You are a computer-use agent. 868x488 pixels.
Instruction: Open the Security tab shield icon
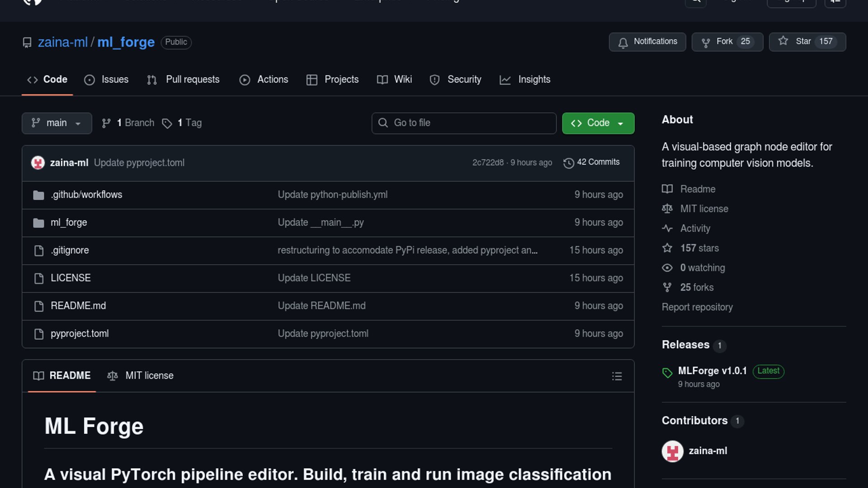434,80
